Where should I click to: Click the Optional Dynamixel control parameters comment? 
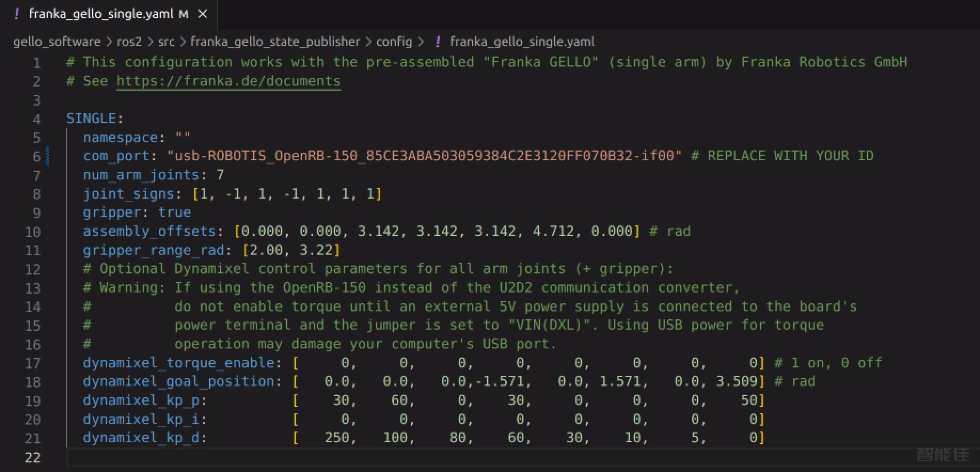point(378,269)
